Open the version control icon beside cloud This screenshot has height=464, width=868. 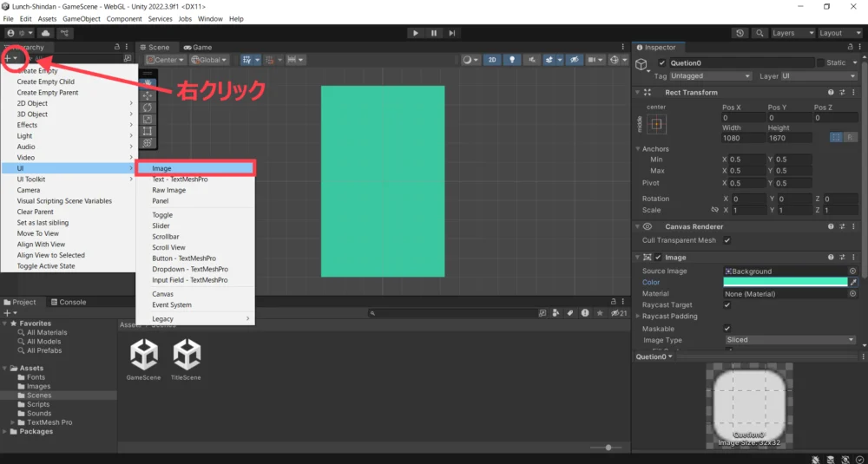point(64,33)
